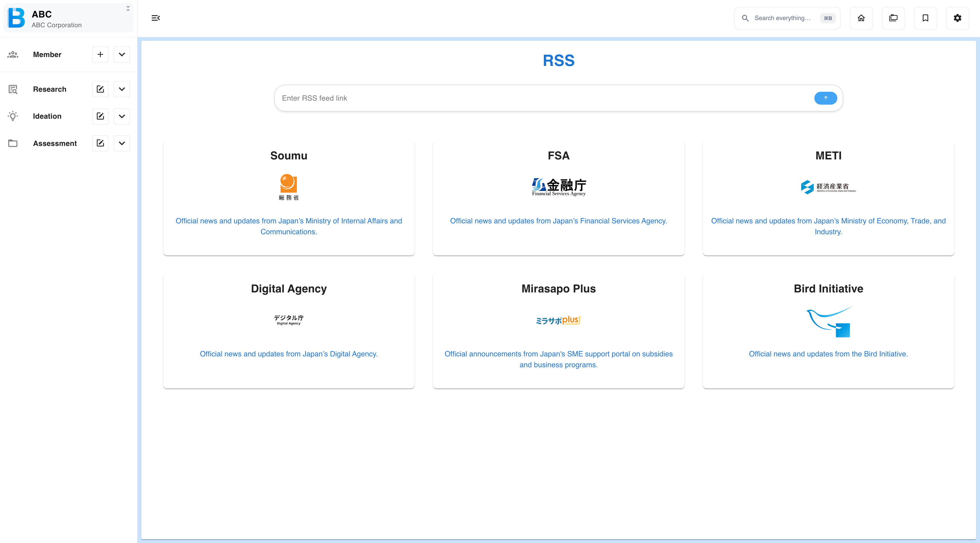Create a new Ideation entry with the edit icon
This screenshot has width=980, height=543.
pyautogui.click(x=100, y=116)
